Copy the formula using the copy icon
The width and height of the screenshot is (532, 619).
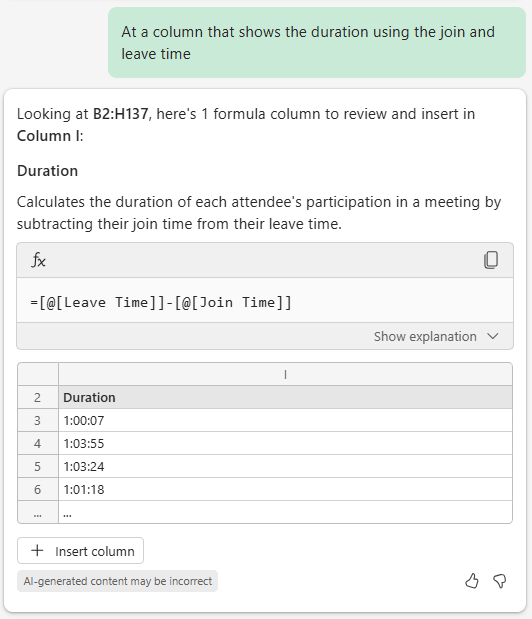[x=491, y=260]
